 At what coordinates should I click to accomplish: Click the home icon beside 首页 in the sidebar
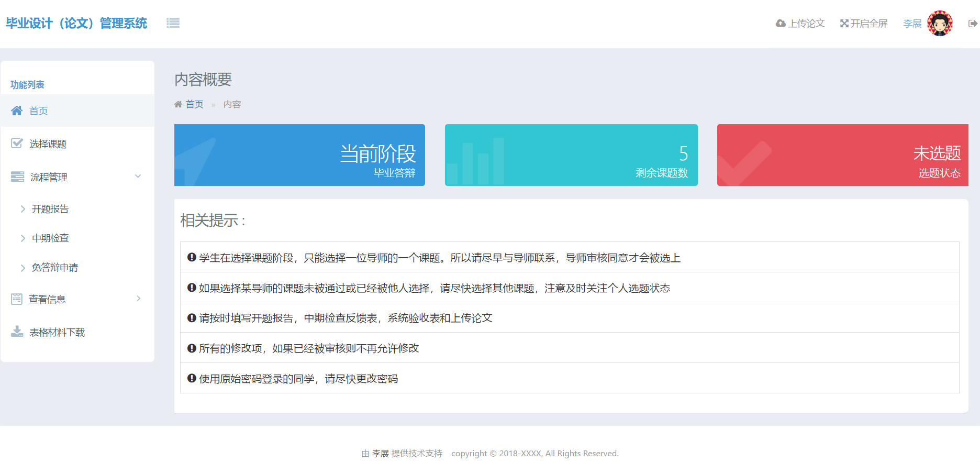tap(17, 111)
